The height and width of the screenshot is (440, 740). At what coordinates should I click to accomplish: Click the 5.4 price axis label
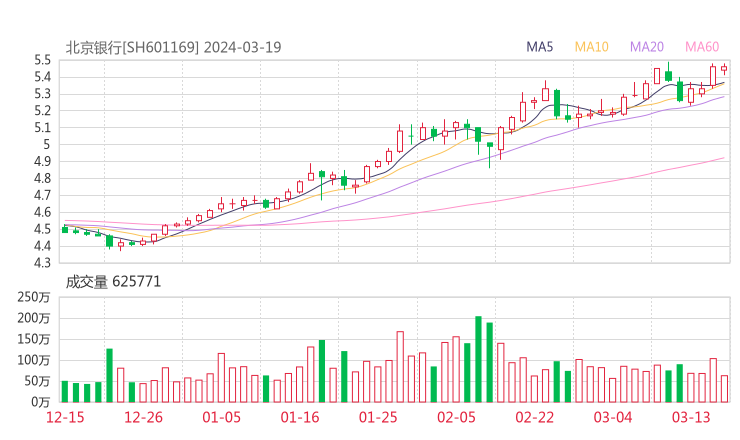pyautogui.click(x=42, y=77)
